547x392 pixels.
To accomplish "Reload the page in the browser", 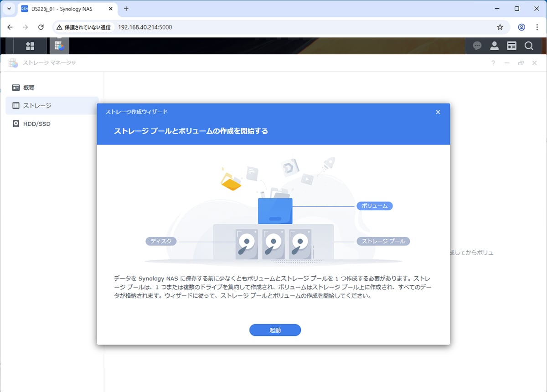I will point(41,27).
